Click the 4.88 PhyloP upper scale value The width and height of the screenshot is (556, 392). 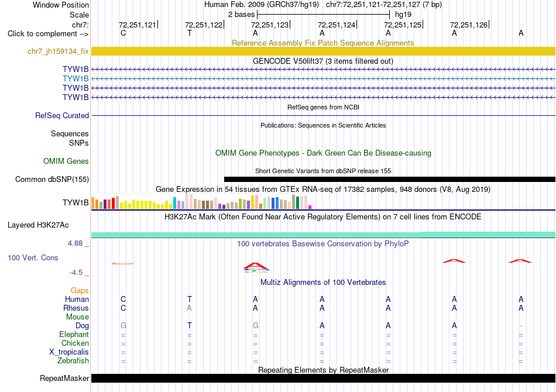point(75,243)
